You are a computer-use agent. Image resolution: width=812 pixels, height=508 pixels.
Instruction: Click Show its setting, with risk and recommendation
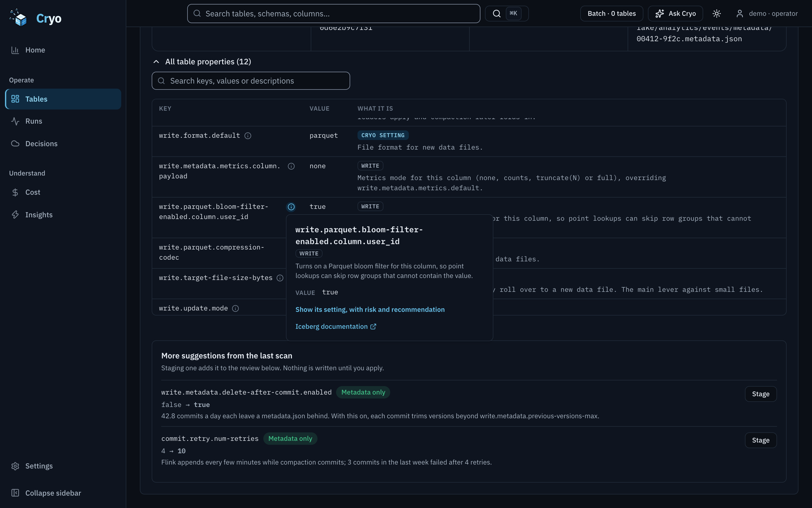point(370,310)
